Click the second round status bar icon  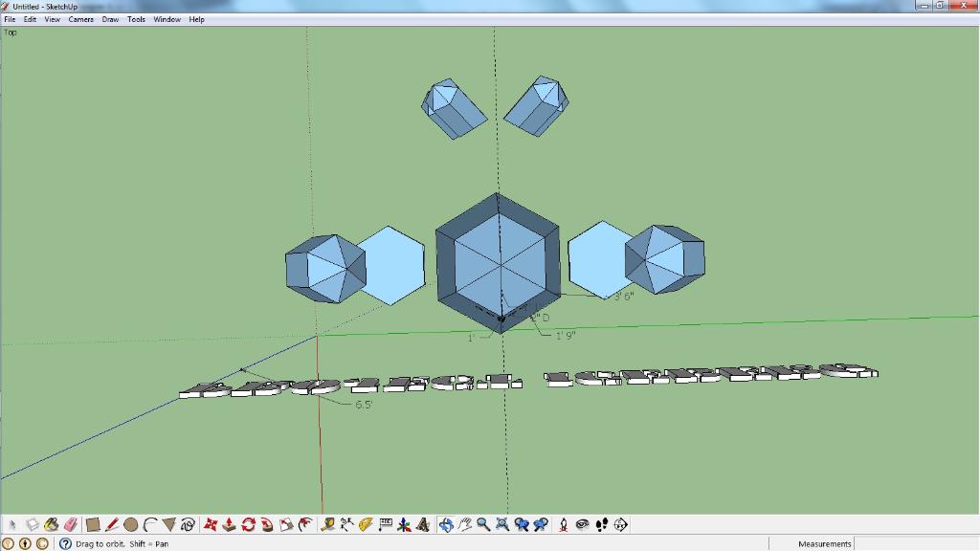(x=25, y=543)
